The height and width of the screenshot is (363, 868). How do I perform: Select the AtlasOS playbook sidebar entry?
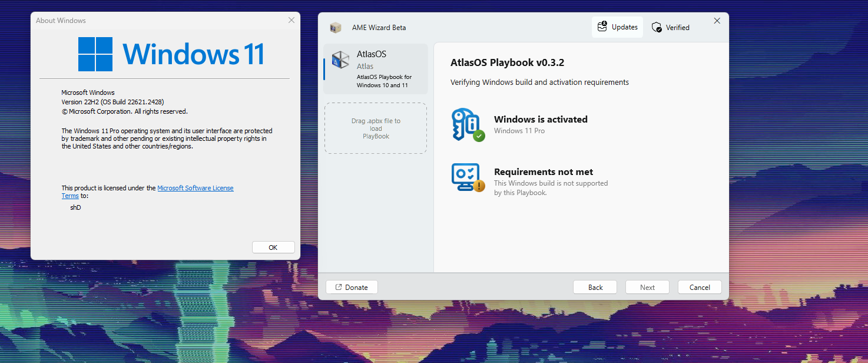(x=376, y=69)
